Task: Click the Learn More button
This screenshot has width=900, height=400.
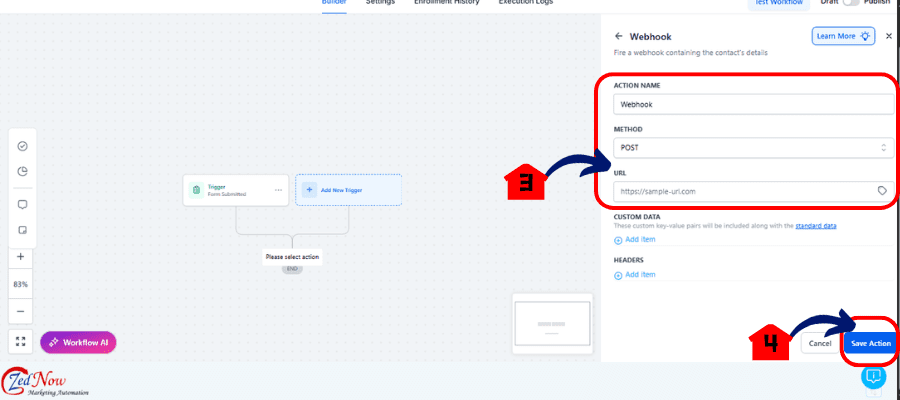Action: pyautogui.click(x=843, y=36)
